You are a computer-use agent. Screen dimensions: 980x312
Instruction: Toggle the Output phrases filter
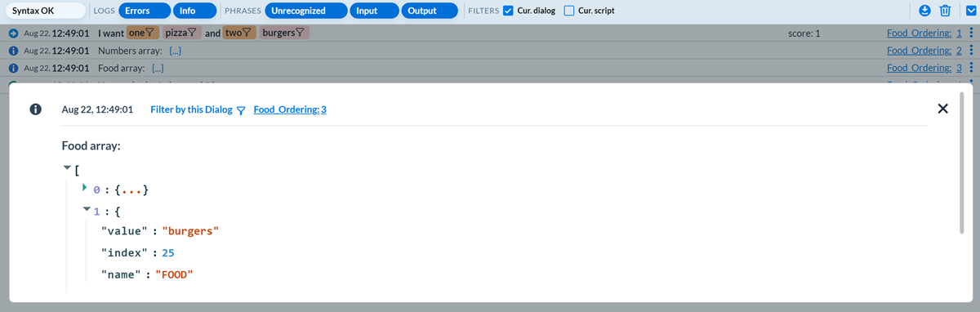click(x=430, y=11)
